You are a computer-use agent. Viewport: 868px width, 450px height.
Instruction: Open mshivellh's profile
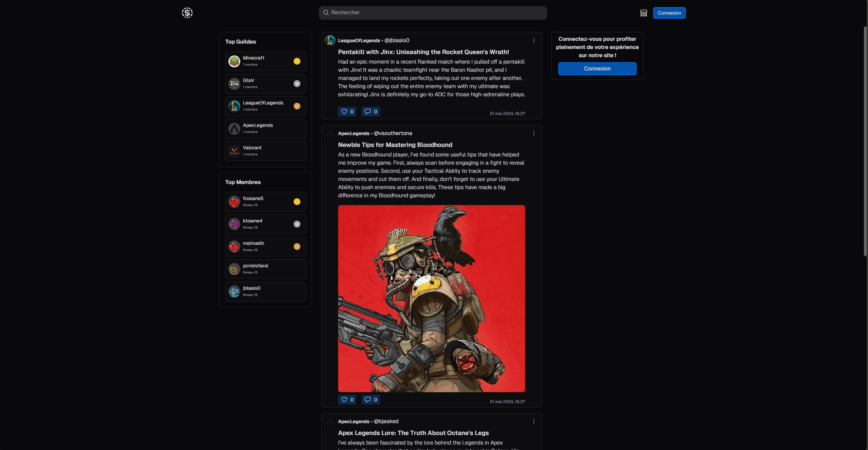click(265, 247)
